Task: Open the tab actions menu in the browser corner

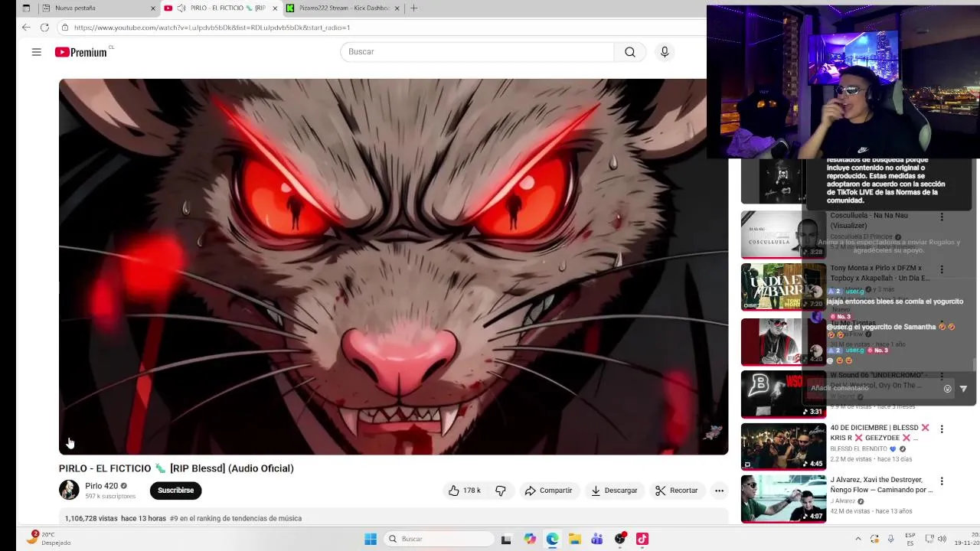Action: pos(26,8)
